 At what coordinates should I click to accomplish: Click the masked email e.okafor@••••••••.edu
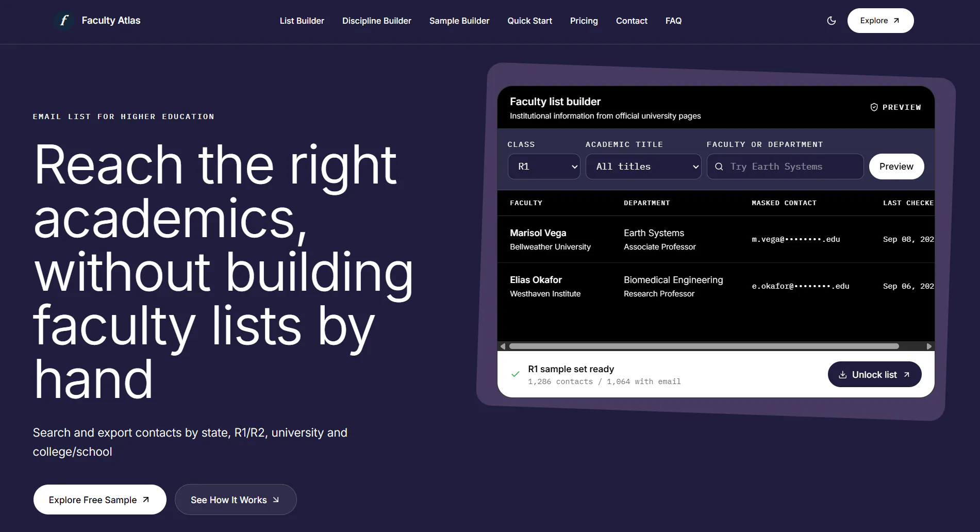pyautogui.click(x=800, y=286)
